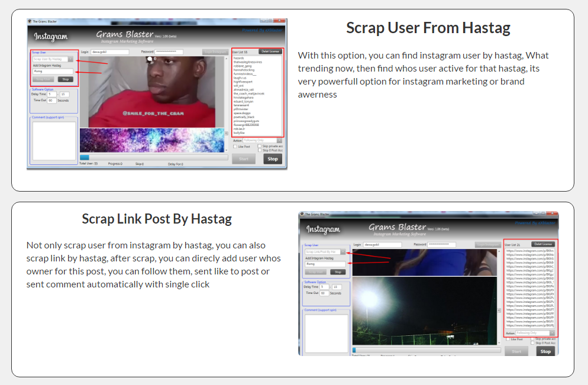Viewport: 588px width, 385px height.
Task: Click the preview scroll-down arrow in Scrap User screenshot
Action: point(226,150)
